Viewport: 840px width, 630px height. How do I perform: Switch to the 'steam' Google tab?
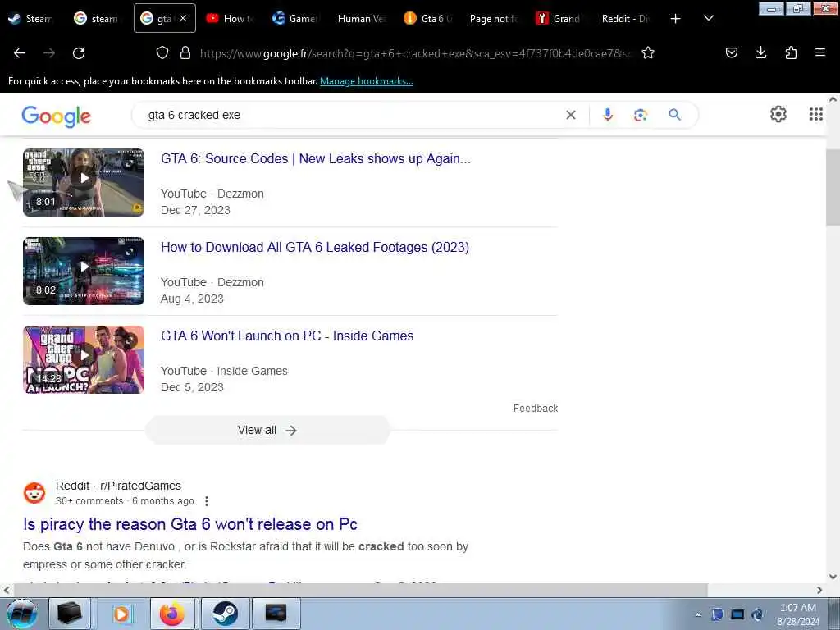(x=97, y=19)
